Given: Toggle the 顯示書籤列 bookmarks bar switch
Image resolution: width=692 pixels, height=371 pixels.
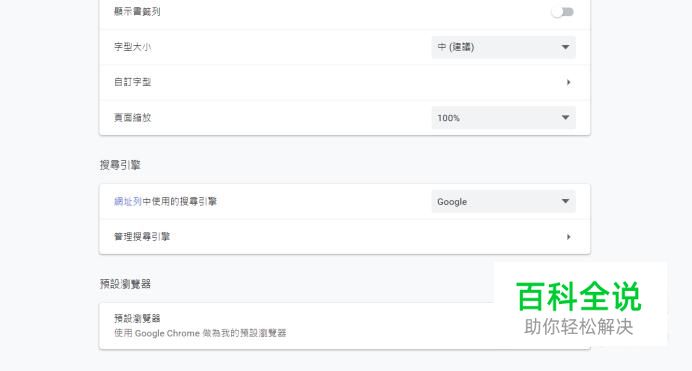Looking at the screenshot, I should point(563,12).
